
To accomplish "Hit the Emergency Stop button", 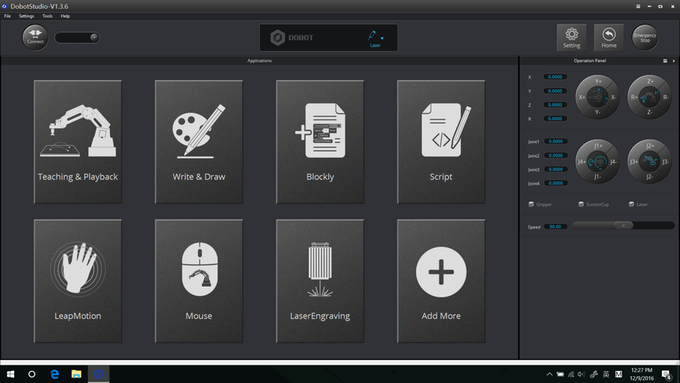I will point(645,37).
